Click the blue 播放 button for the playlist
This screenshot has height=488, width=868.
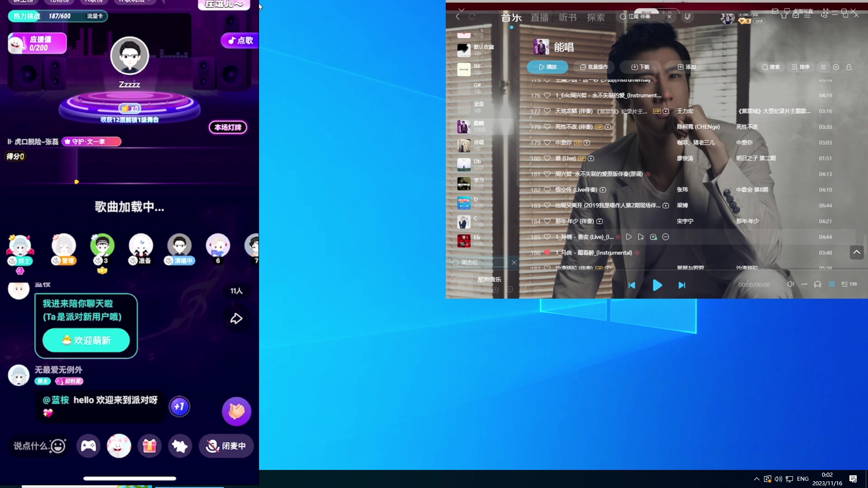[x=547, y=67]
